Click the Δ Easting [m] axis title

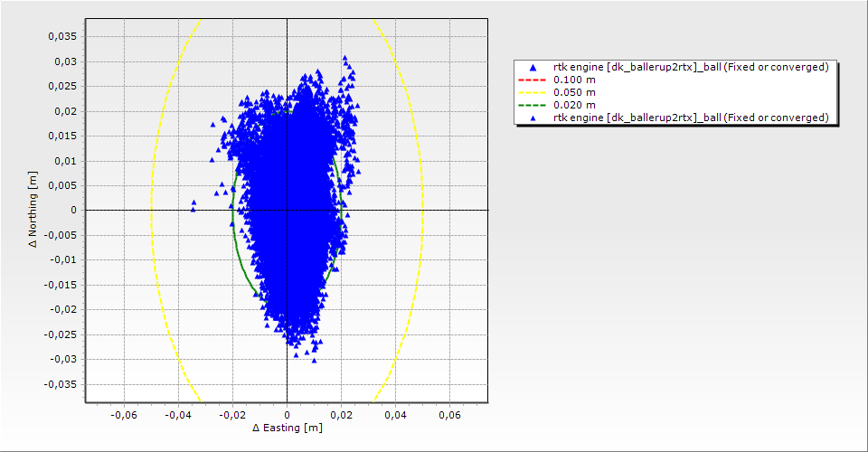pyautogui.click(x=288, y=428)
